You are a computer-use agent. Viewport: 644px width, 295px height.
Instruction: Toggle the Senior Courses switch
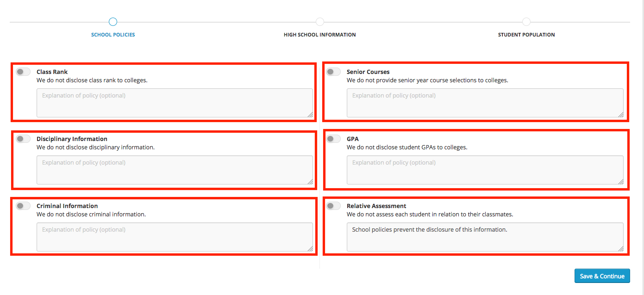click(333, 72)
